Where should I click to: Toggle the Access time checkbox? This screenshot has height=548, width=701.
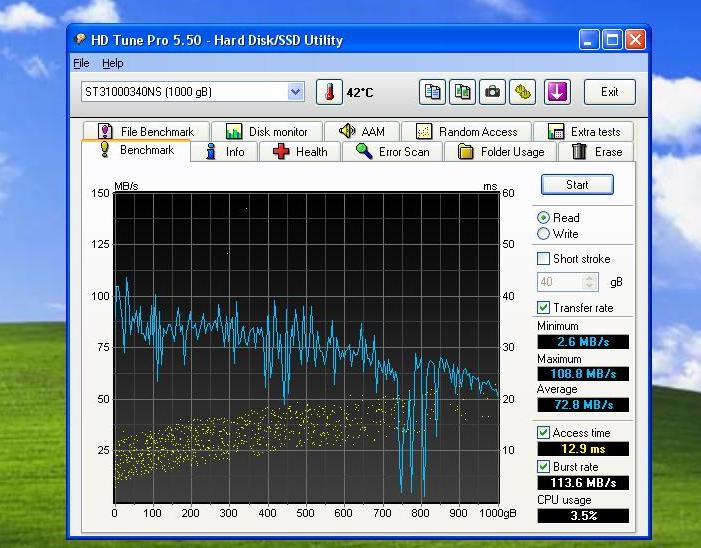click(543, 433)
